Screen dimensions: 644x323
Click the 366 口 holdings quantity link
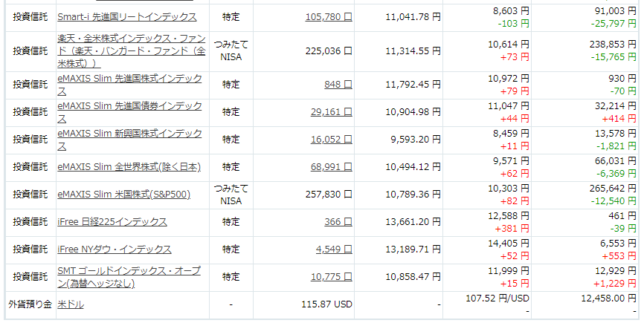(338, 222)
